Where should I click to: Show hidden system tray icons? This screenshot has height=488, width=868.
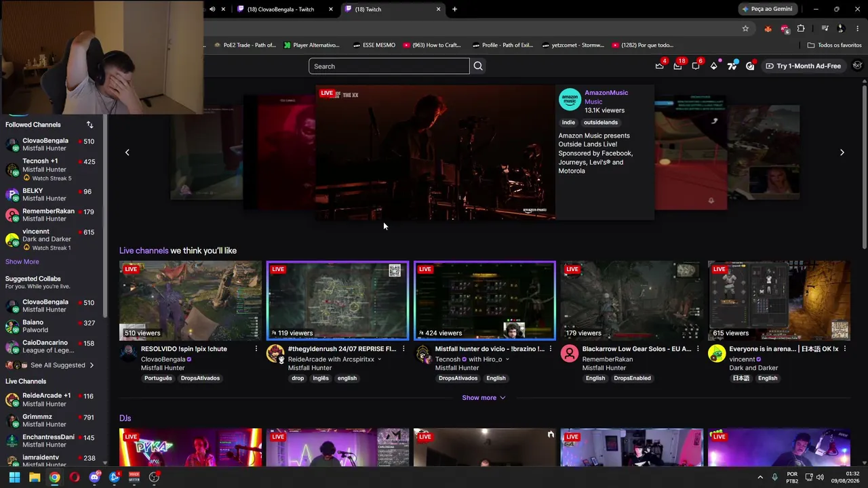760,477
